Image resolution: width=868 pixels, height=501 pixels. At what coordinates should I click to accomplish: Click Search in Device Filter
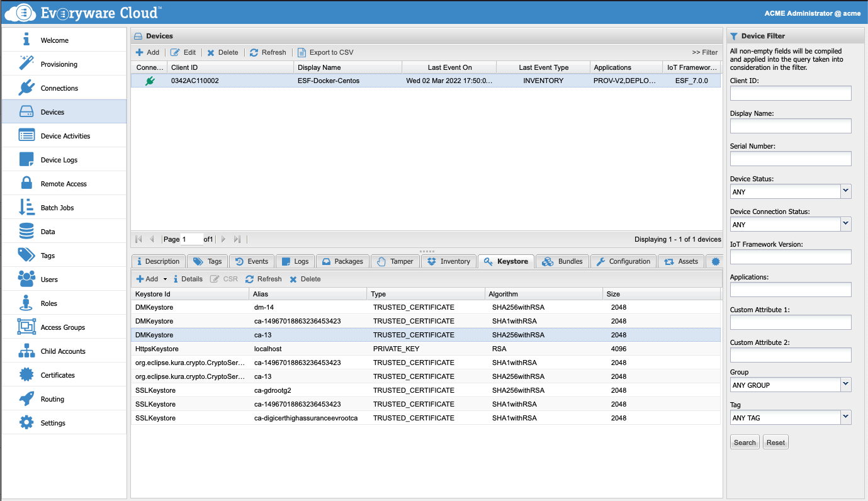(x=745, y=442)
